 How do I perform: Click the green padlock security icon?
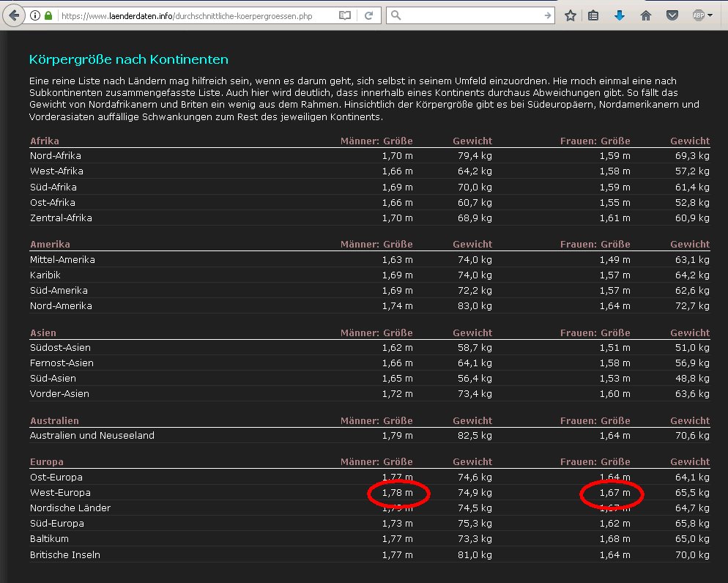click(48, 15)
